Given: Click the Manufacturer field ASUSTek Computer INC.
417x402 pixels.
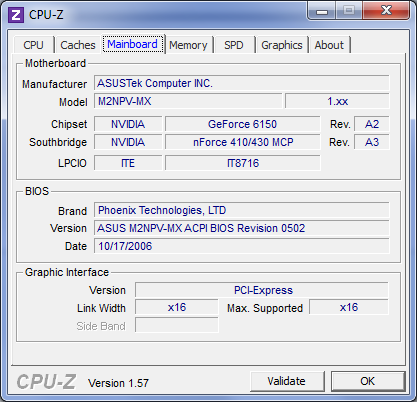Looking at the screenshot, I should 241,83.
